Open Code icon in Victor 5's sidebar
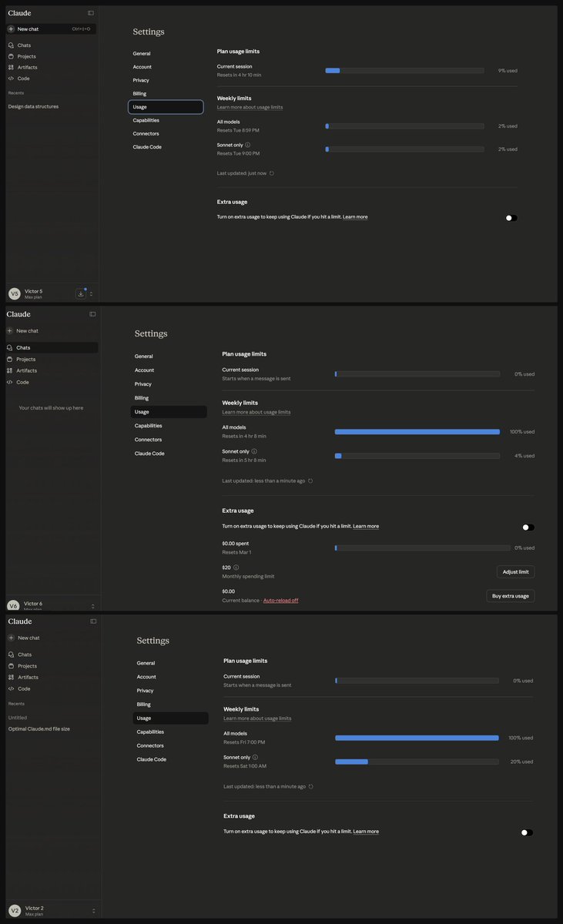The width and height of the screenshot is (563, 924). coord(11,78)
